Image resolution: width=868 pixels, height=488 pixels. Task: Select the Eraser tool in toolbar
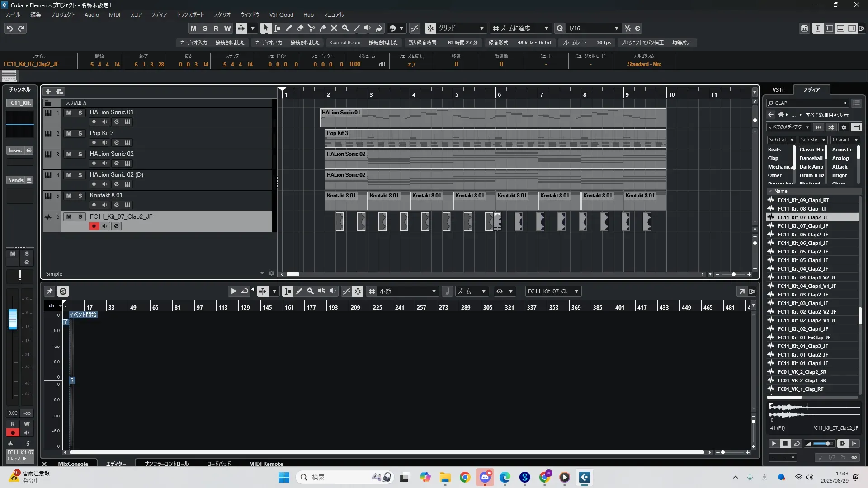tap(300, 28)
